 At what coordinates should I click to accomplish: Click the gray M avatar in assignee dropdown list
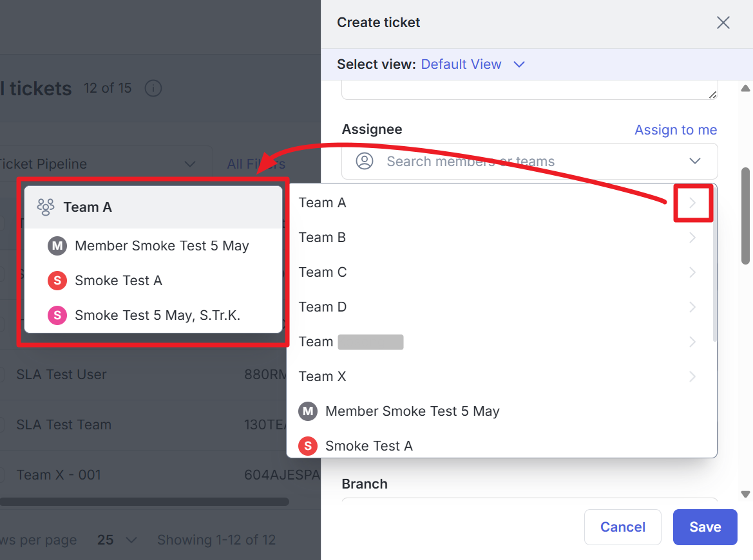point(308,411)
